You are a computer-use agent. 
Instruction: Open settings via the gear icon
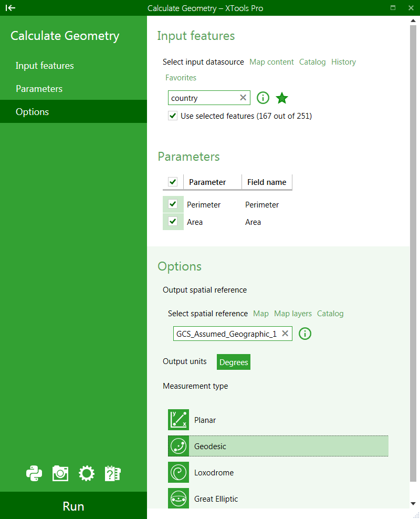click(87, 473)
